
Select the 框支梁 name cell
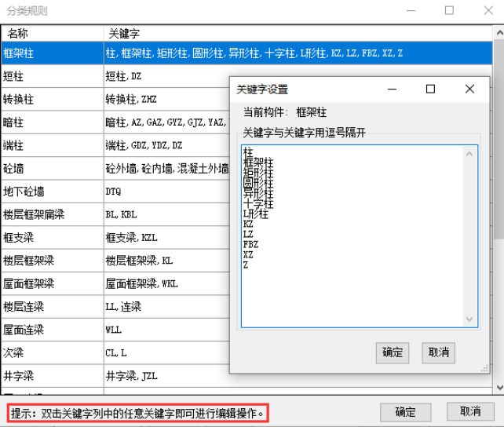[x=53, y=238]
